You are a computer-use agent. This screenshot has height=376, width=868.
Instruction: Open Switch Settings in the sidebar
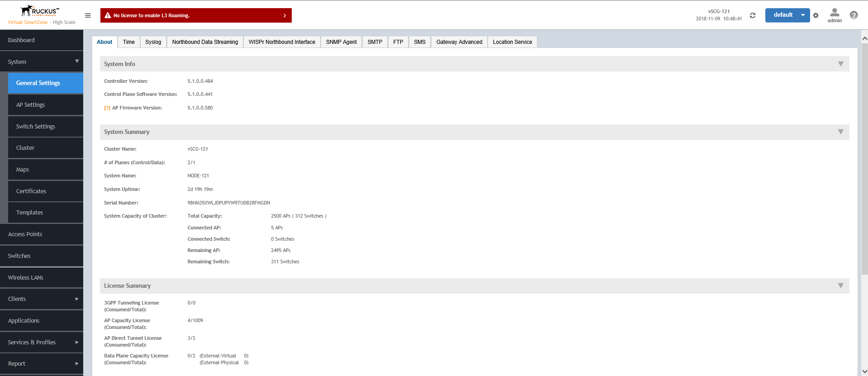coord(46,126)
